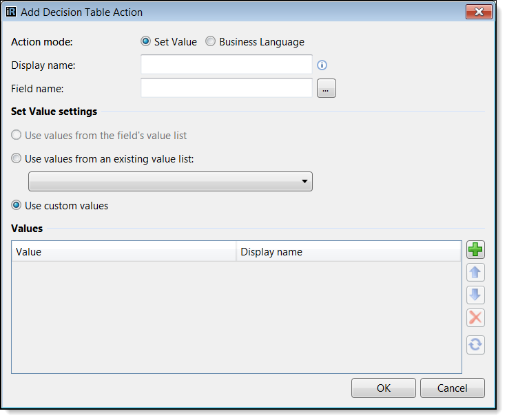This screenshot has height=420, width=507.
Task: Click the blue move up arrow icon
Action: tap(475, 273)
